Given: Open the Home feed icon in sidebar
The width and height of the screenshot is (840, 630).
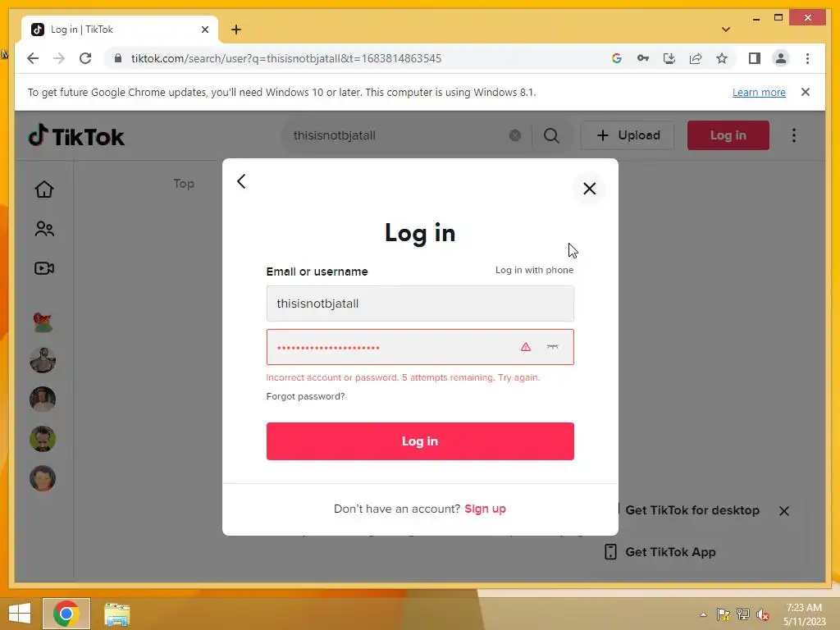Looking at the screenshot, I should pos(44,189).
